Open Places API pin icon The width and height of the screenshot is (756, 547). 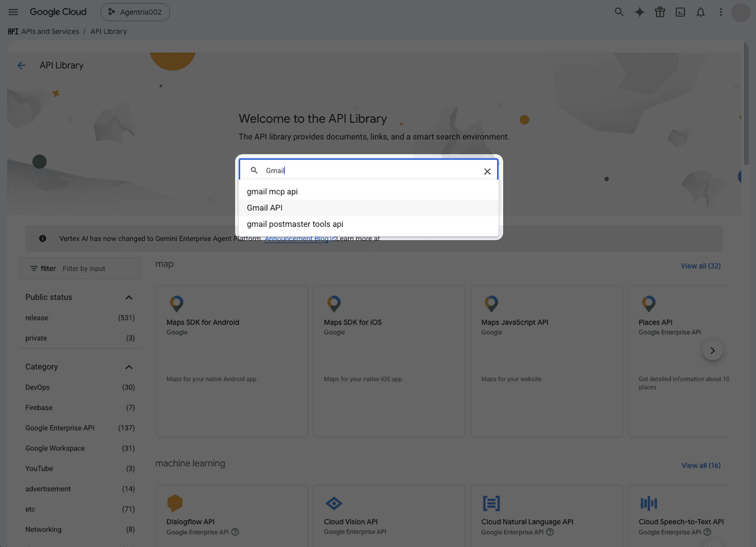coord(649,303)
